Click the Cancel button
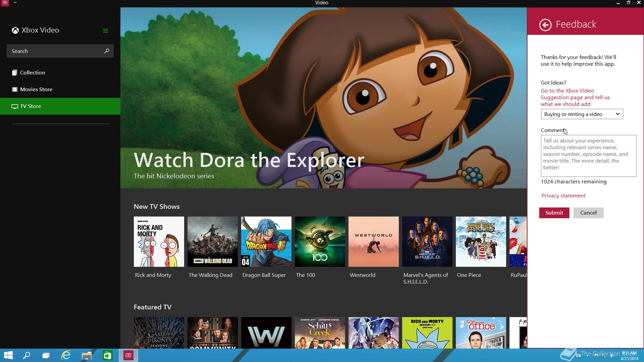The image size is (644, 362). click(x=588, y=213)
